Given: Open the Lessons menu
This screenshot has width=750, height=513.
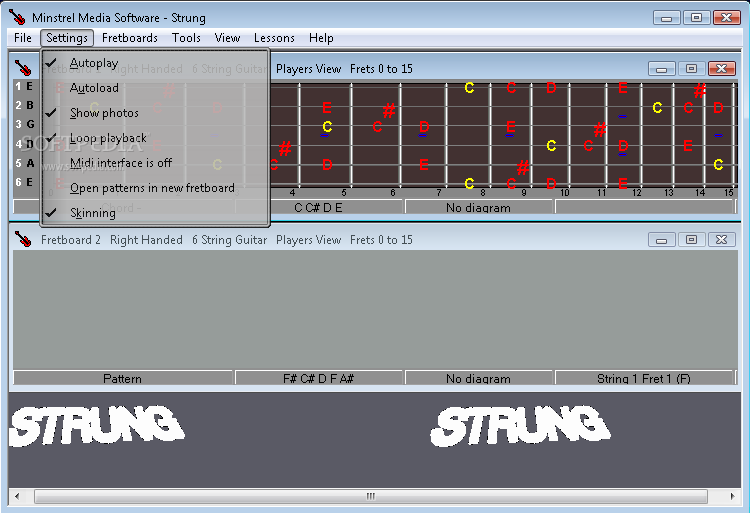Looking at the screenshot, I should 274,38.
